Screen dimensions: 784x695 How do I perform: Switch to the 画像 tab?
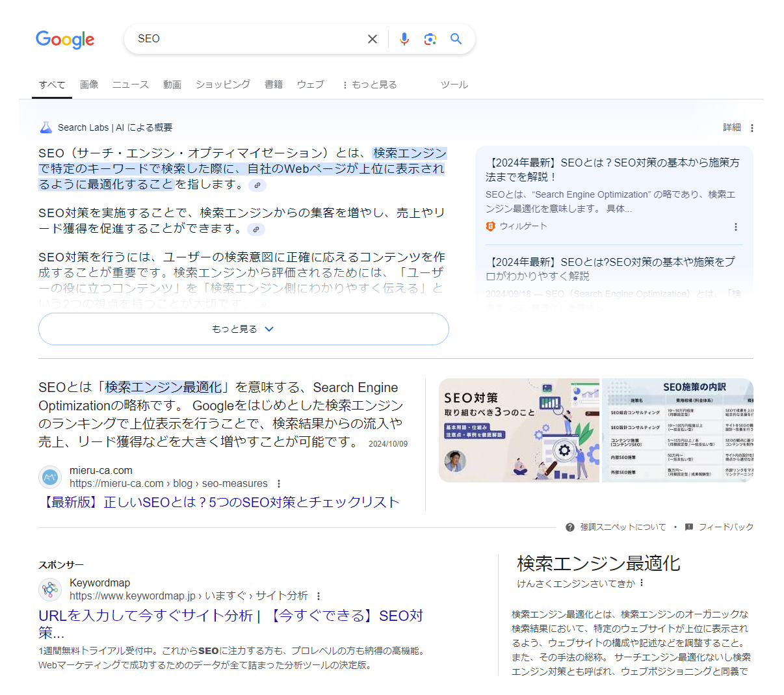point(89,85)
